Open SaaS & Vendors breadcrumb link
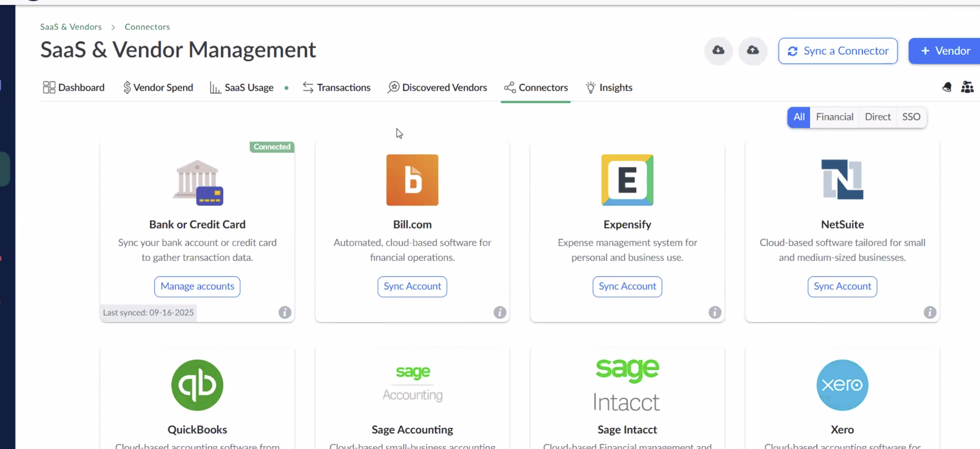 71,27
